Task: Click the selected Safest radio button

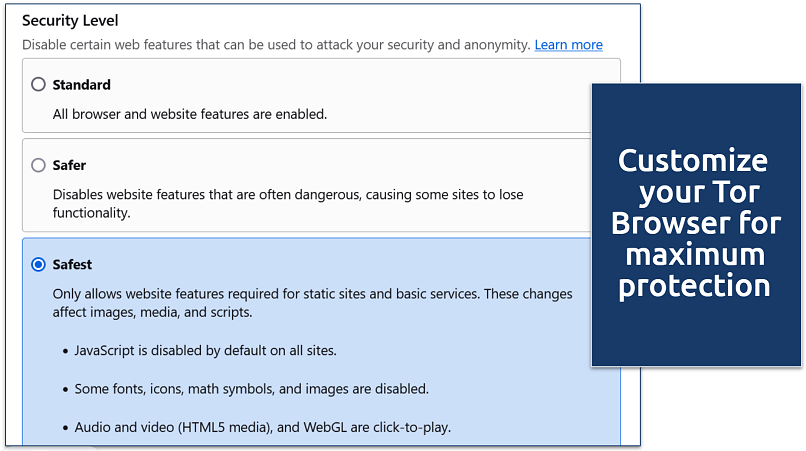Action: pos(38,265)
